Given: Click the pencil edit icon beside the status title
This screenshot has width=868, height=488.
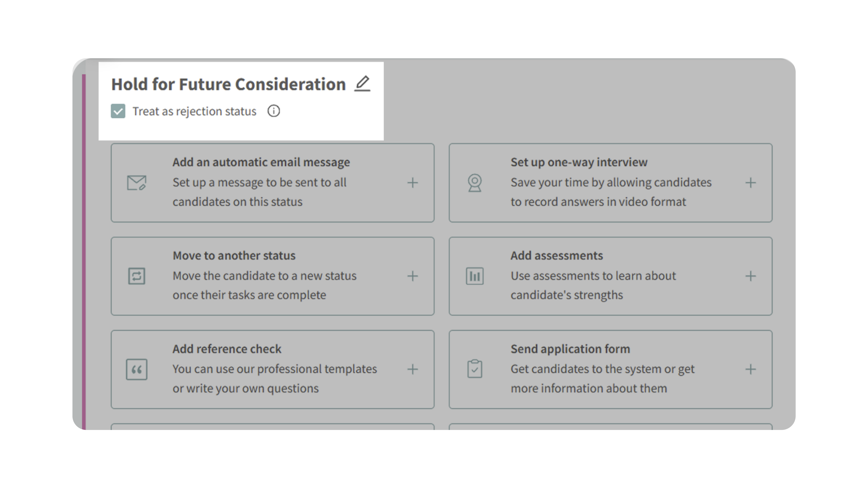Looking at the screenshot, I should click(x=362, y=83).
